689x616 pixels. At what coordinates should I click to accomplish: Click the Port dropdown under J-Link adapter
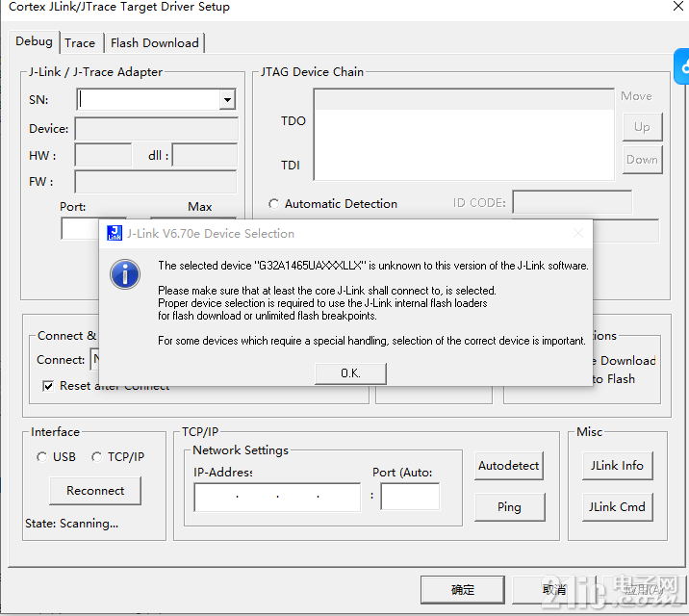80,228
